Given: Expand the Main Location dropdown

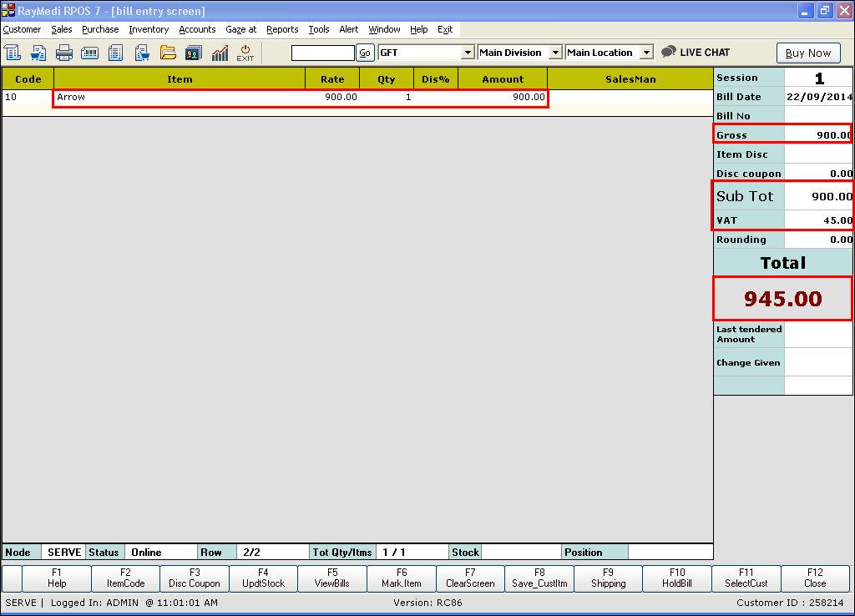Looking at the screenshot, I should pyautogui.click(x=646, y=53).
